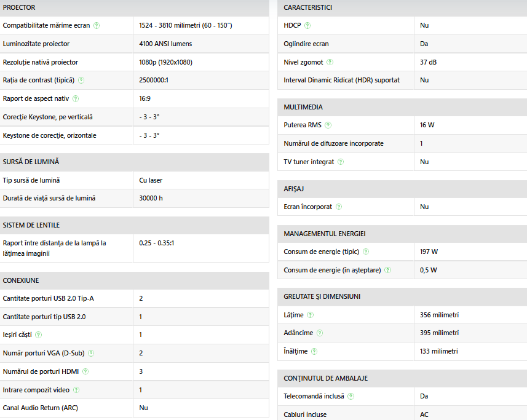Viewport: 527px width, 420px height.
Task: Click help icon for Consum de energie în așteptare
Action: [x=387, y=270]
